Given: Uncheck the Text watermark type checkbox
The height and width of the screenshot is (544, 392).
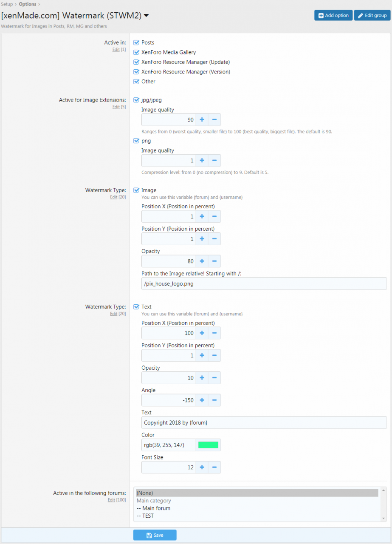Looking at the screenshot, I should click(x=136, y=306).
